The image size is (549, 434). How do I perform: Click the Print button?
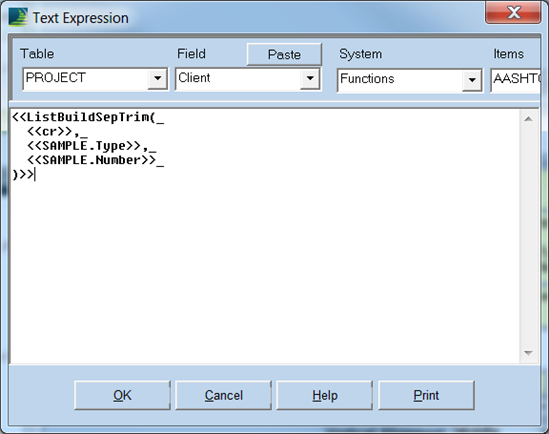point(426,395)
